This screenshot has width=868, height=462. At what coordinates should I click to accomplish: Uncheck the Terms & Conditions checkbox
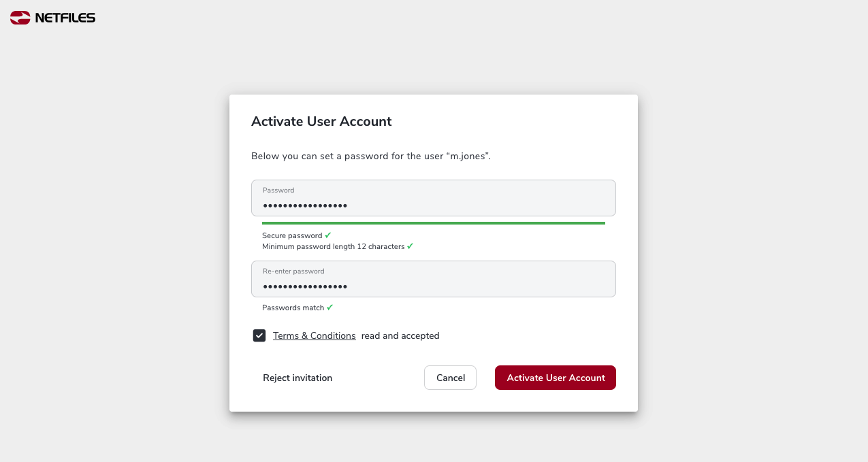259,335
